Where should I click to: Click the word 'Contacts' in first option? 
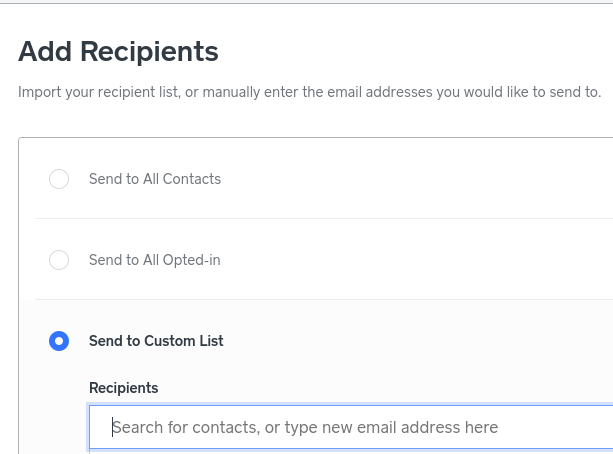[x=191, y=179]
